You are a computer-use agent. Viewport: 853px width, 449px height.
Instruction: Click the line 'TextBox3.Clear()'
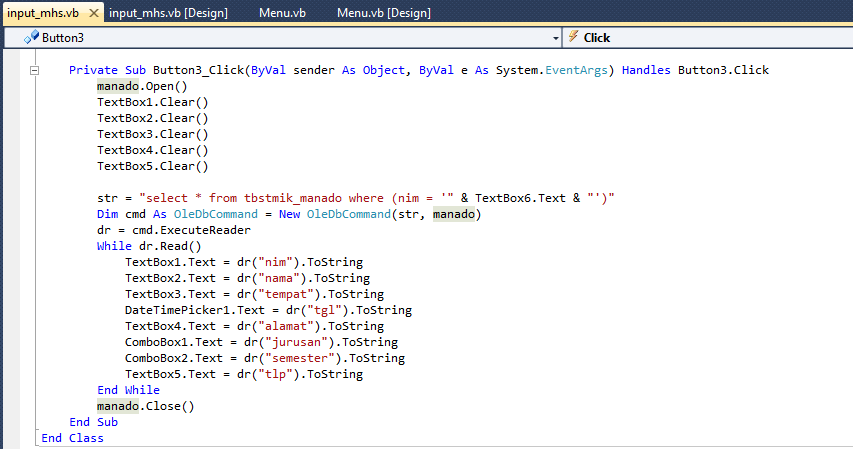tap(153, 134)
